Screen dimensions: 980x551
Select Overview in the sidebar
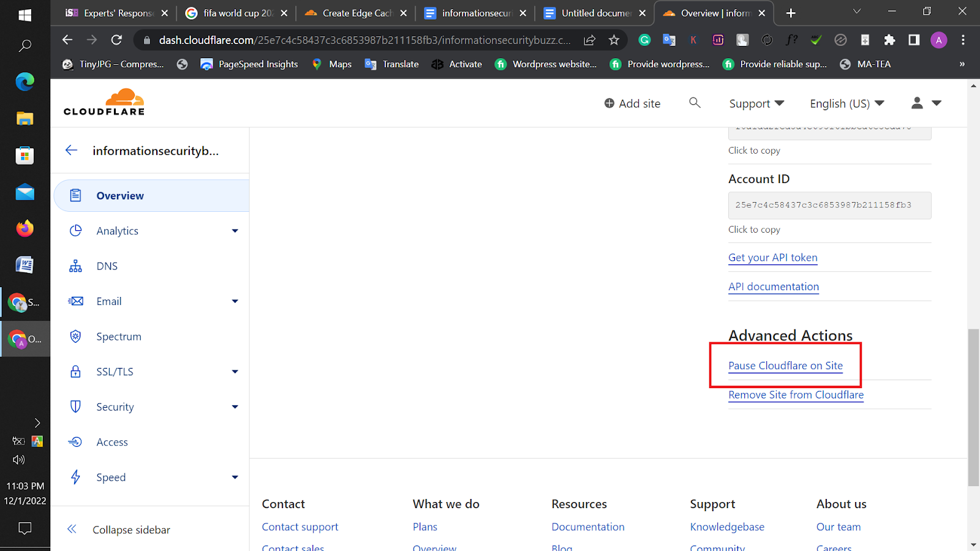pyautogui.click(x=151, y=196)
